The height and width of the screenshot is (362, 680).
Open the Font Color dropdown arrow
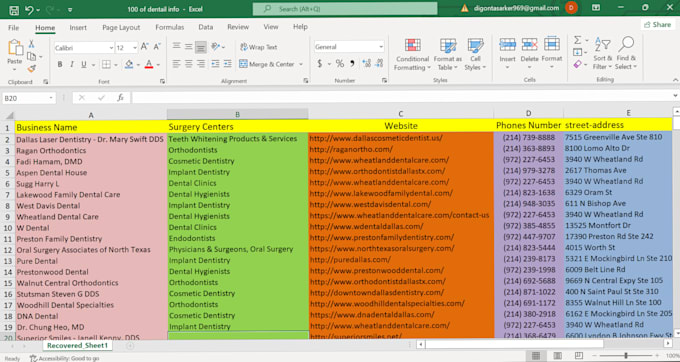coord(158,65)
